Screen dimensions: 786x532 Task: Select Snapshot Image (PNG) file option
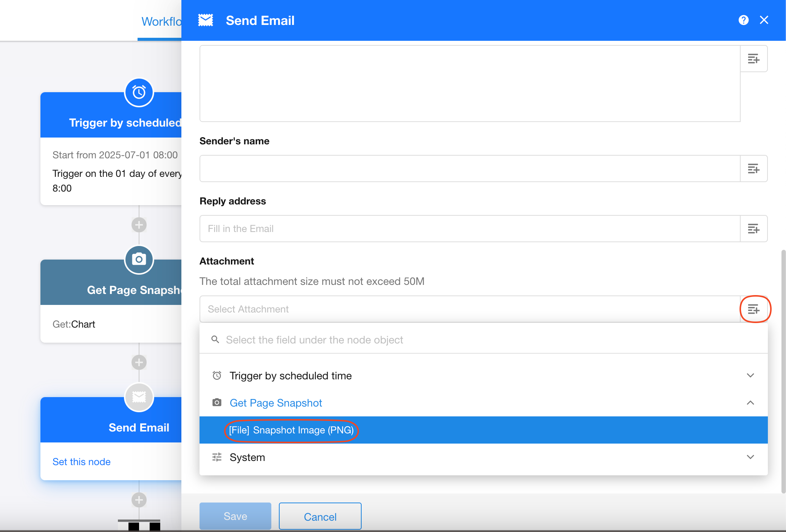(291, 430)
